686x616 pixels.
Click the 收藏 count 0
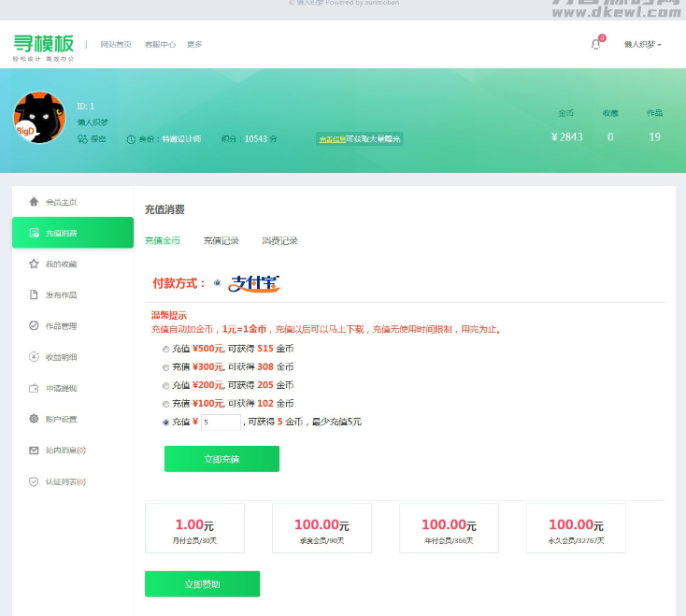point(610,136)
